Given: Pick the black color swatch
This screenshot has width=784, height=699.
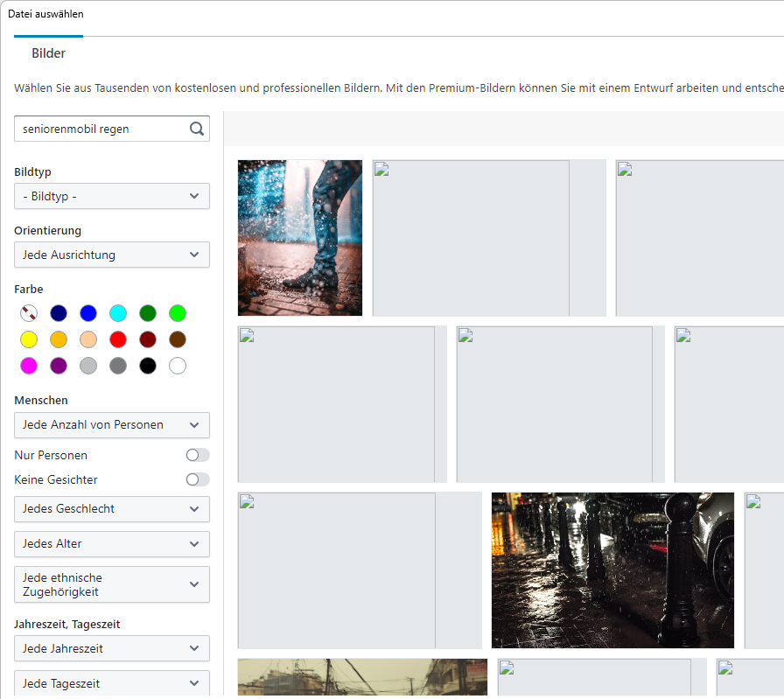Looking at the screenshot, I should point(148,366).
